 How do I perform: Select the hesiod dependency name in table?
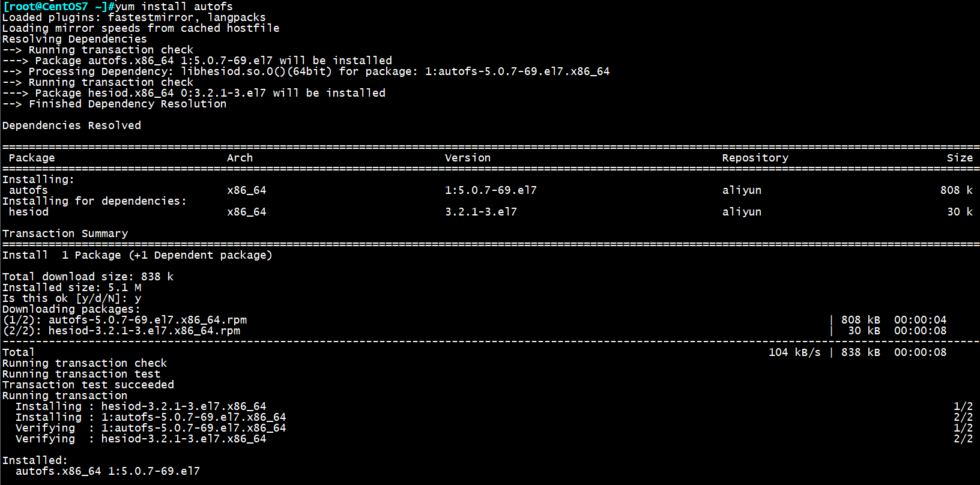point(28,212)
